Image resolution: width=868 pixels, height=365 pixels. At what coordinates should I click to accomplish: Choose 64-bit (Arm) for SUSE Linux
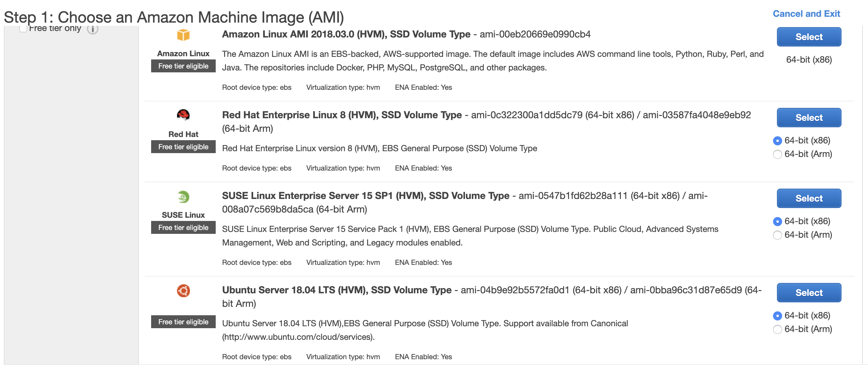coord(777,235)
